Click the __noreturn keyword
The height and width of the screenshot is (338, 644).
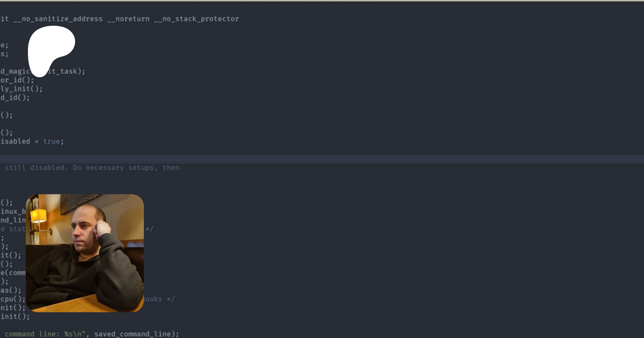point(128,19)
